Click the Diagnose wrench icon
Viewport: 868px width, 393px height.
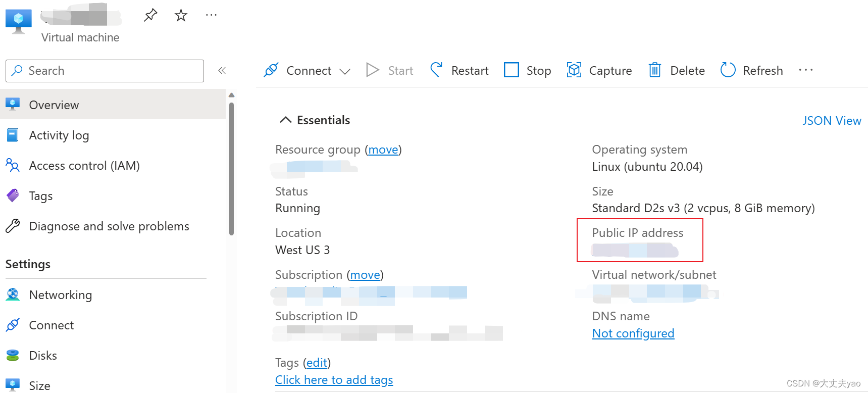click(x=13, y=226)
